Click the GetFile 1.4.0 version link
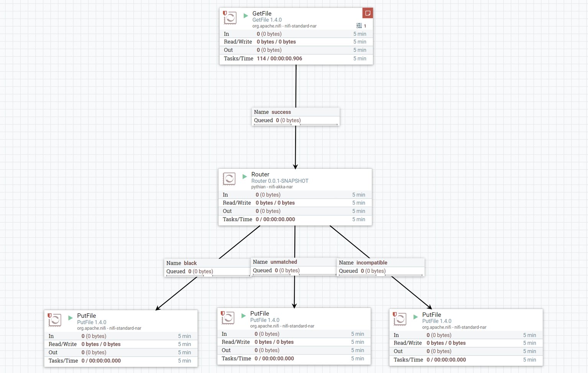This screenshot has height=373, width=588. [x=267, y=20]
